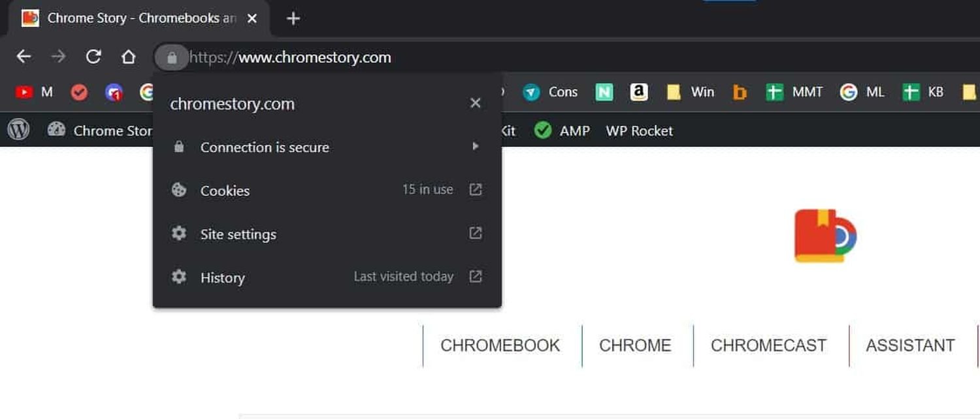Open the Amazon bookmark
Viewport: 980px width, 419px height.
638,92
